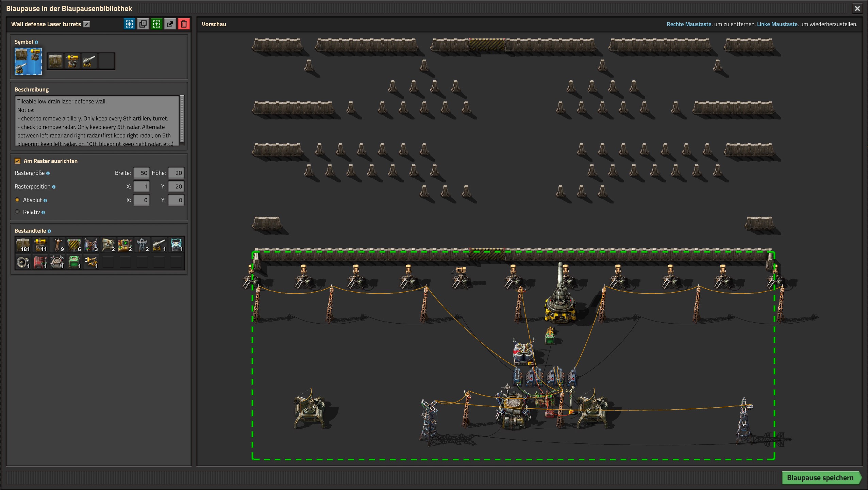Select the artillery turret symbol slot

click(x=89, y=61)
